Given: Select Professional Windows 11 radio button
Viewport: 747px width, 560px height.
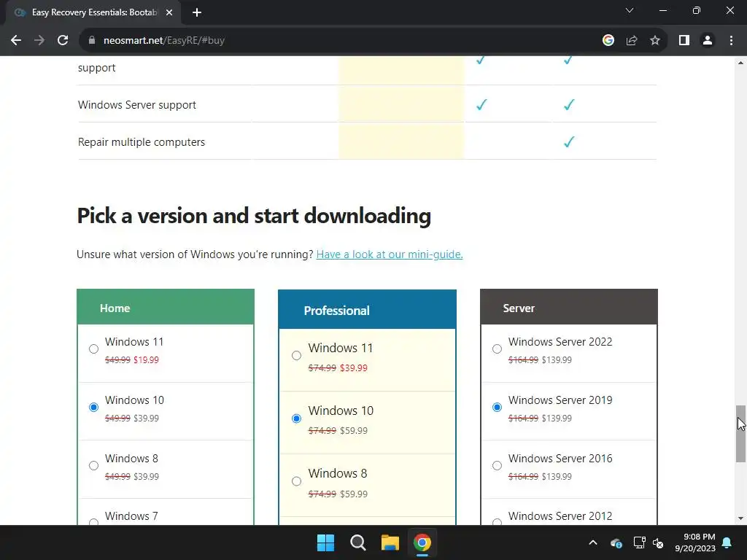Looking at the screenshot, I should pos(296,356).
